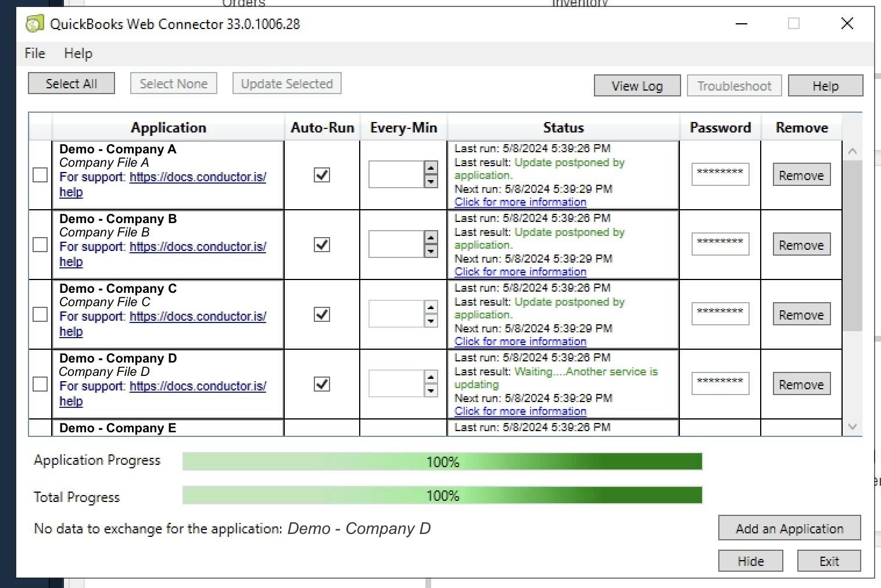Viewport: 881px width, 588px height.
Task: Click the Update Selected button
Action: pyautogui.click(x=287, y=84)
